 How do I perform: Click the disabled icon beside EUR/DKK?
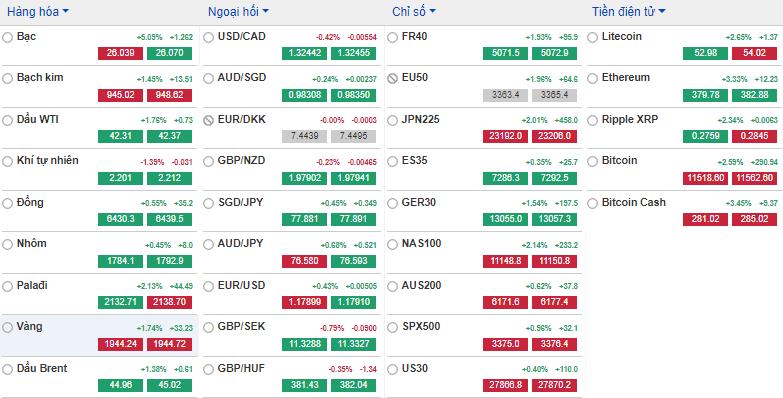208,120
